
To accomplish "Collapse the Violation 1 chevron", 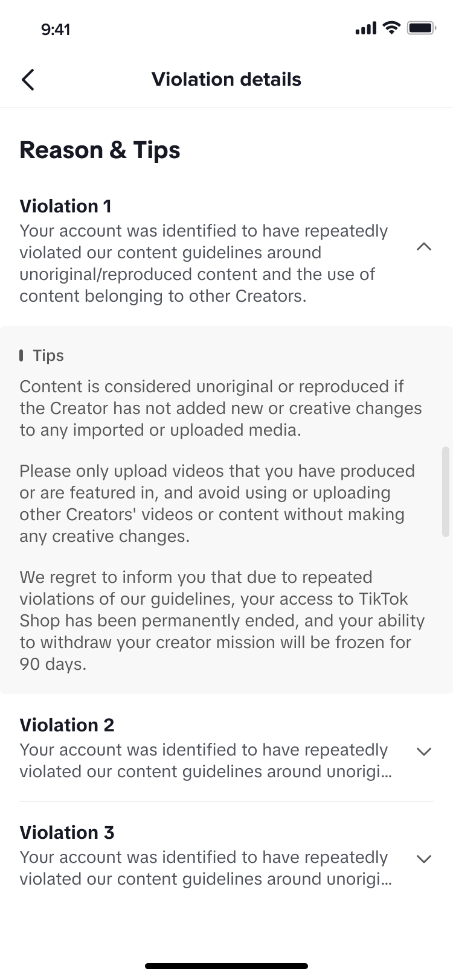I will [x=424, y=247].
